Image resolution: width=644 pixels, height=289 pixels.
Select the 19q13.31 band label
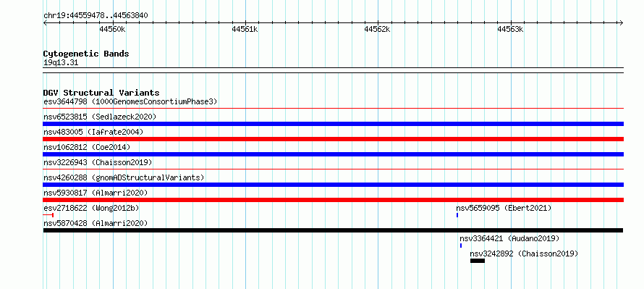pyautogui.click(x=61, y=63)
